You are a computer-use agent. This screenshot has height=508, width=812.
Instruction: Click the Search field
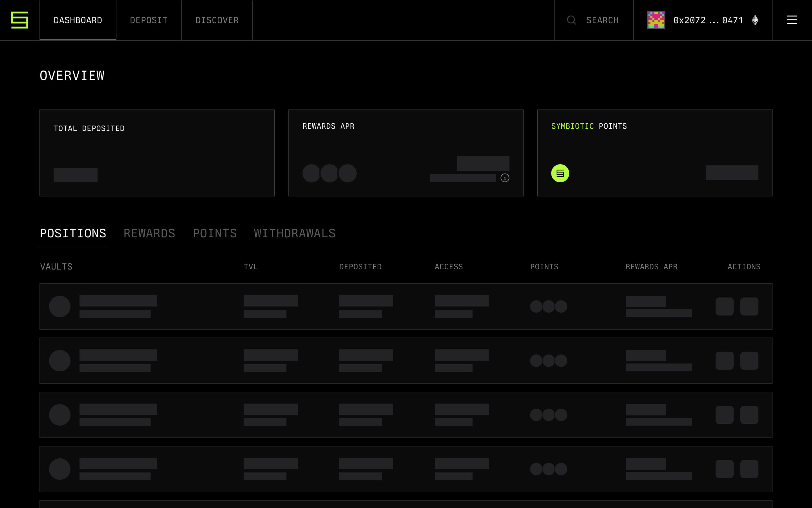point(593,20)
